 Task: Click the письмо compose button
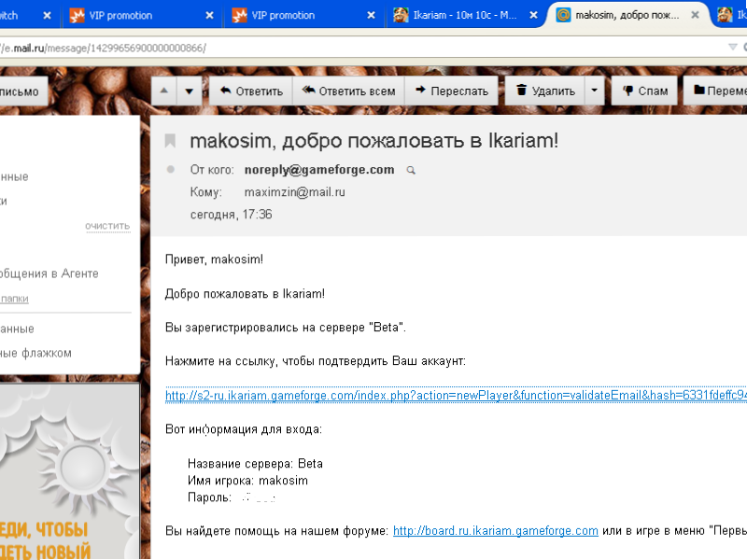(x=22, y=91)
